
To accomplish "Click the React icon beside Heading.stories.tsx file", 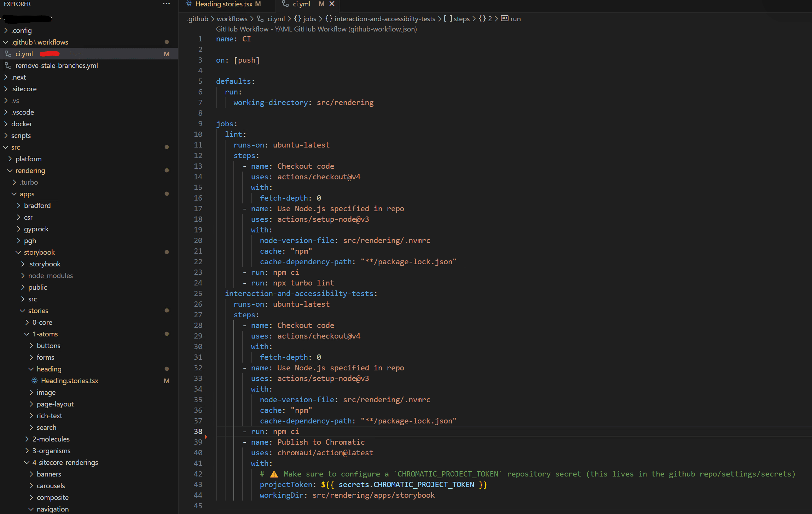I will click(34, 381).
